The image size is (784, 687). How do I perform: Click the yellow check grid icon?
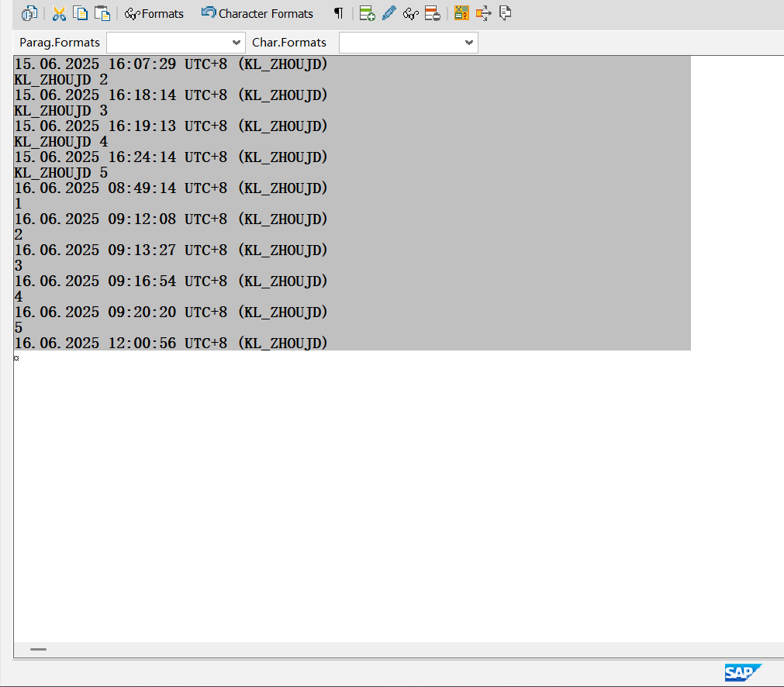click(461, 13)
